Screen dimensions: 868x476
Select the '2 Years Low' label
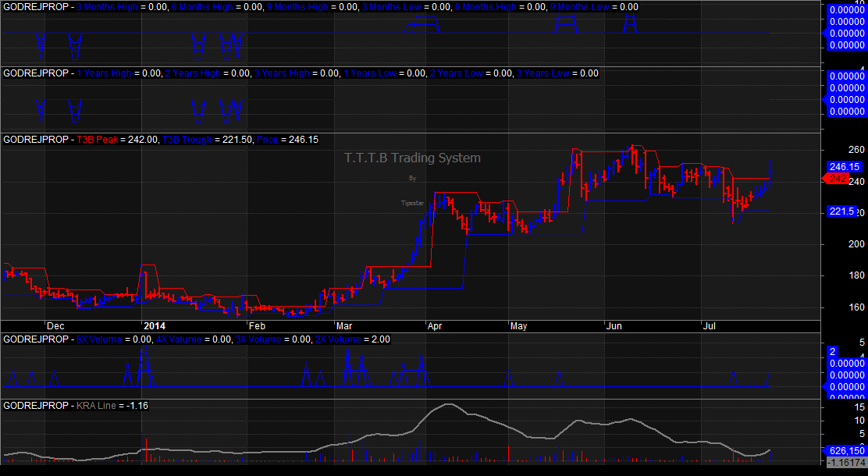pyautogui.click(x=456, y=73)
